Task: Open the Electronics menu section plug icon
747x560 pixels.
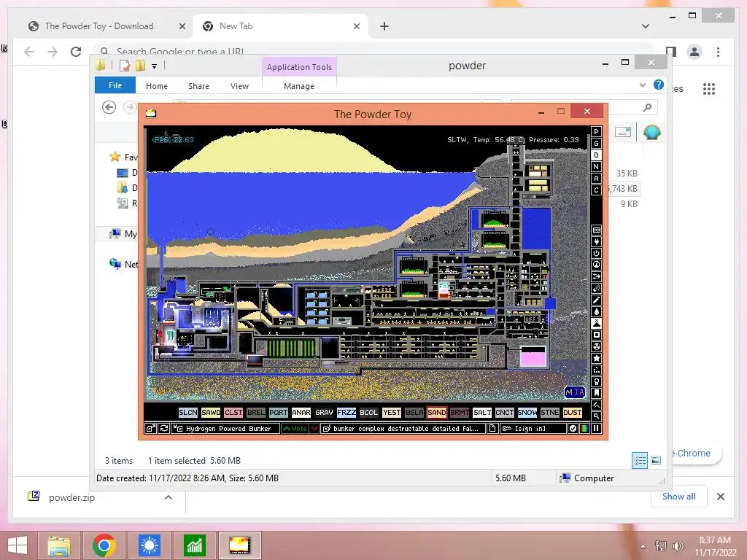Action: pyautogui.click(x=596, y=241)
